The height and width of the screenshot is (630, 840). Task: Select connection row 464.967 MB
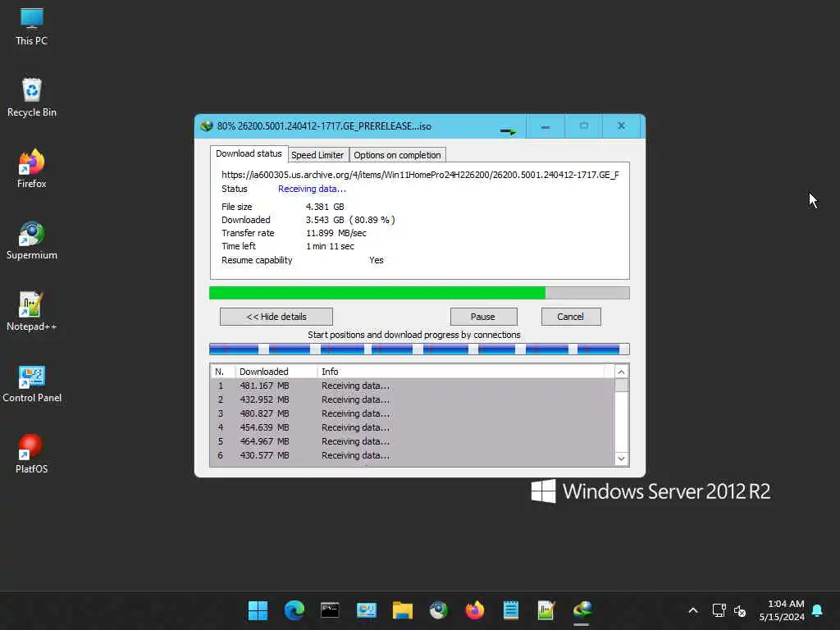[x=412, y=441]
